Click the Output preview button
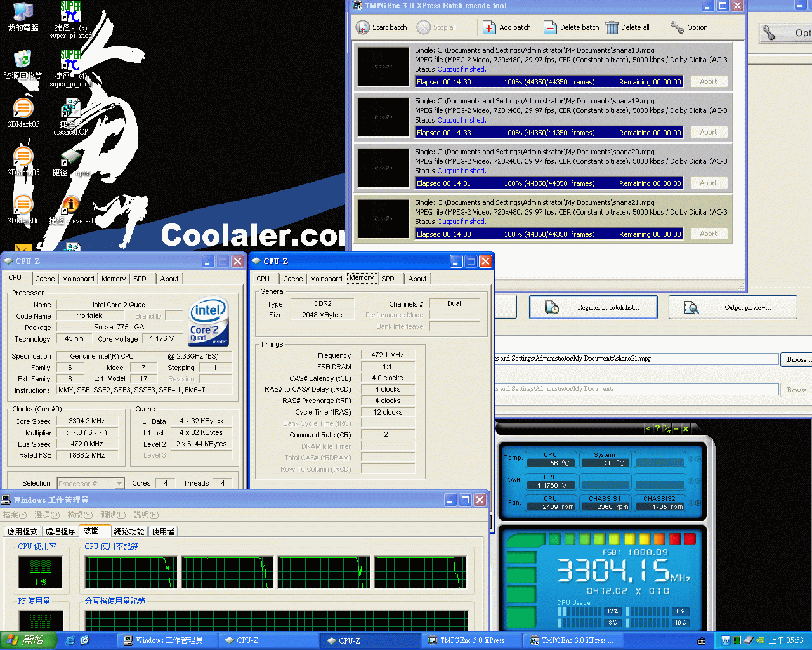This screenshot has height=650, width=812. point(733,307)
